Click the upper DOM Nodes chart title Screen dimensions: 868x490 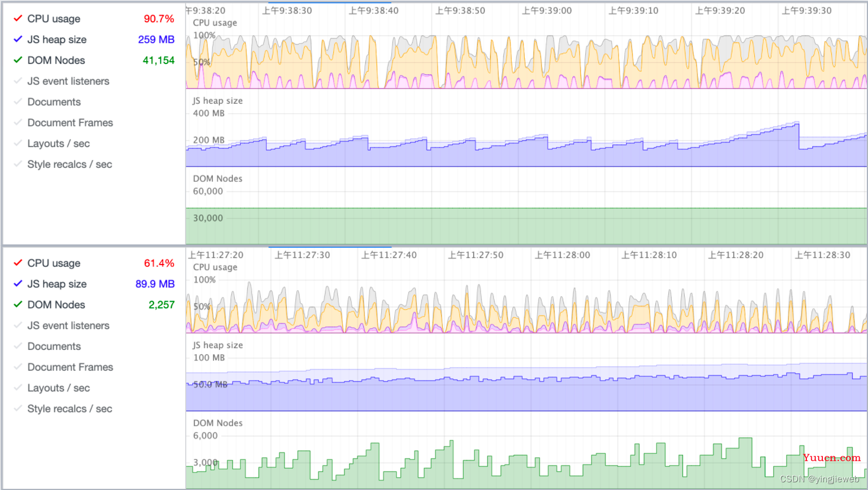click(218, 179)
